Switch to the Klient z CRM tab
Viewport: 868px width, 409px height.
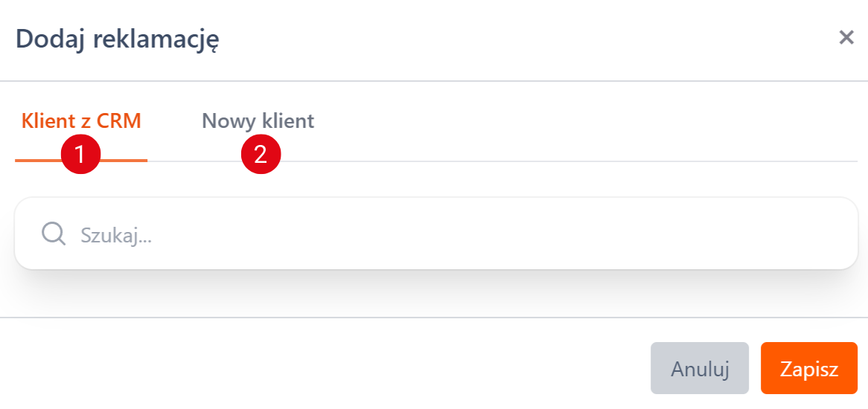click(81, 121)
